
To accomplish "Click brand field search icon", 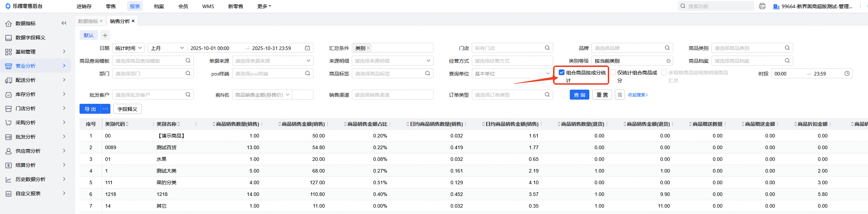I will [x=667, y=48].
